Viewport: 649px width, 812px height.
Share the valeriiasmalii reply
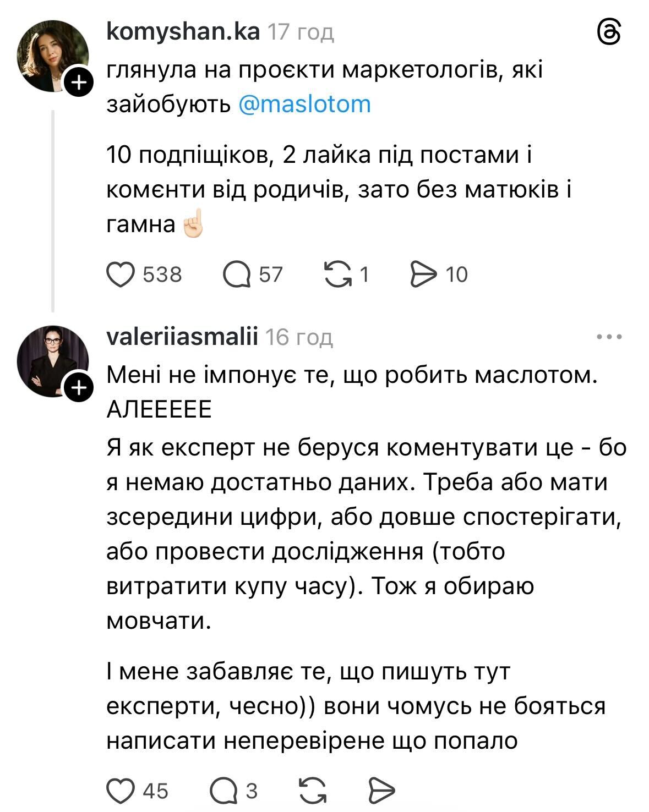(381, 791)
